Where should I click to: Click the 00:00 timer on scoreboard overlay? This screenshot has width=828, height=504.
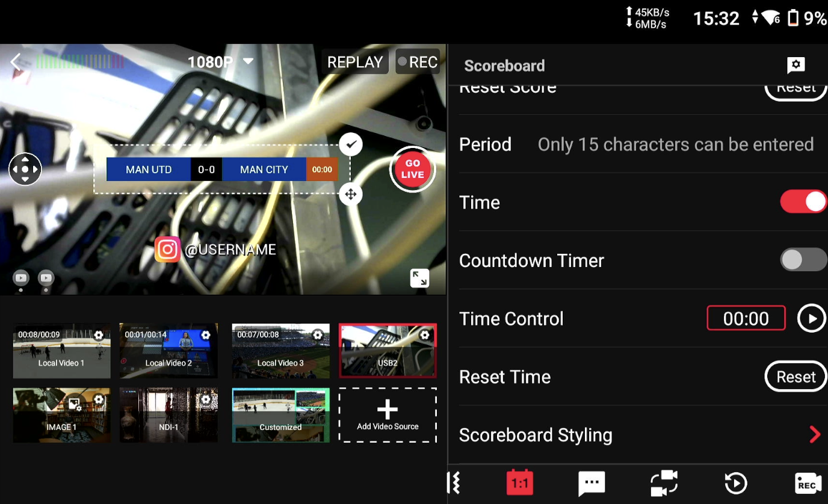click(x=322, y=170)
